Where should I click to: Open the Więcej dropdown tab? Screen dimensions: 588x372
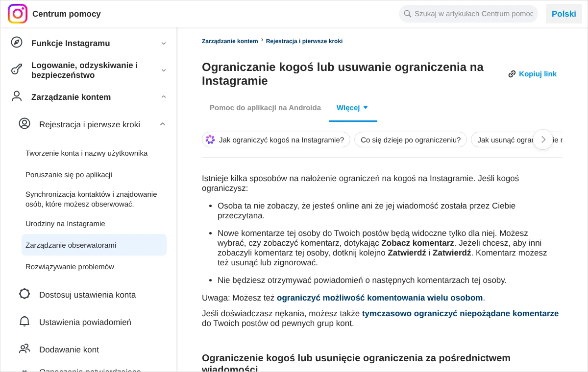click(x=353, y=108)
